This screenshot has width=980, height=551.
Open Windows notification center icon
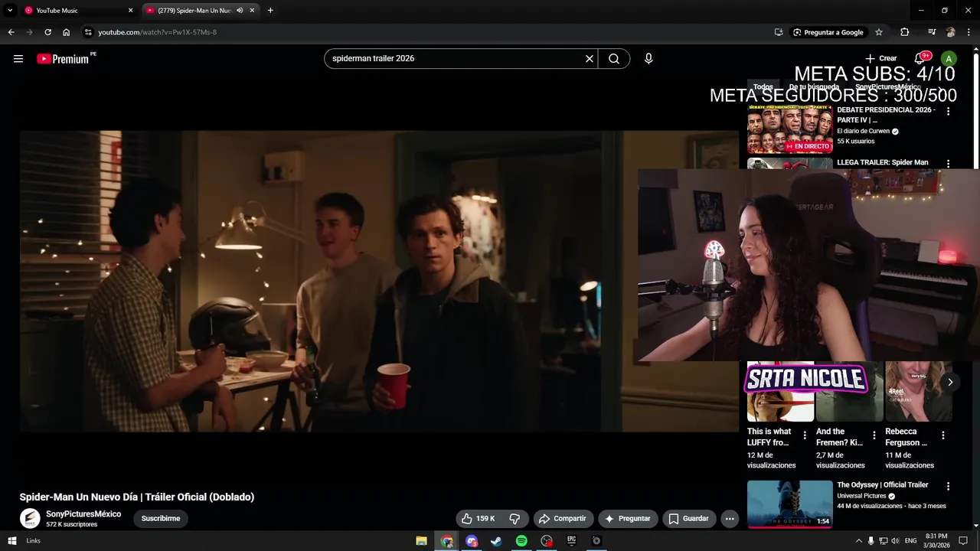pos(964,541)
